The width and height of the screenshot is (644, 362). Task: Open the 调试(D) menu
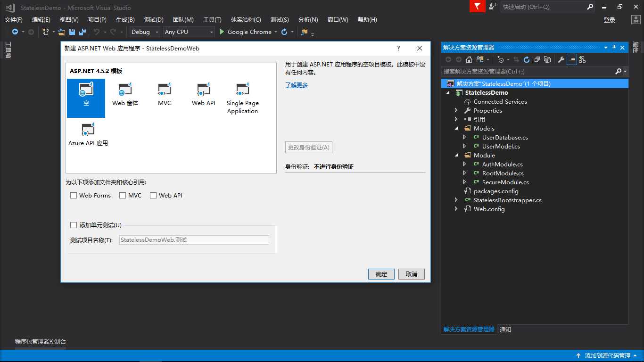point(154,20)
